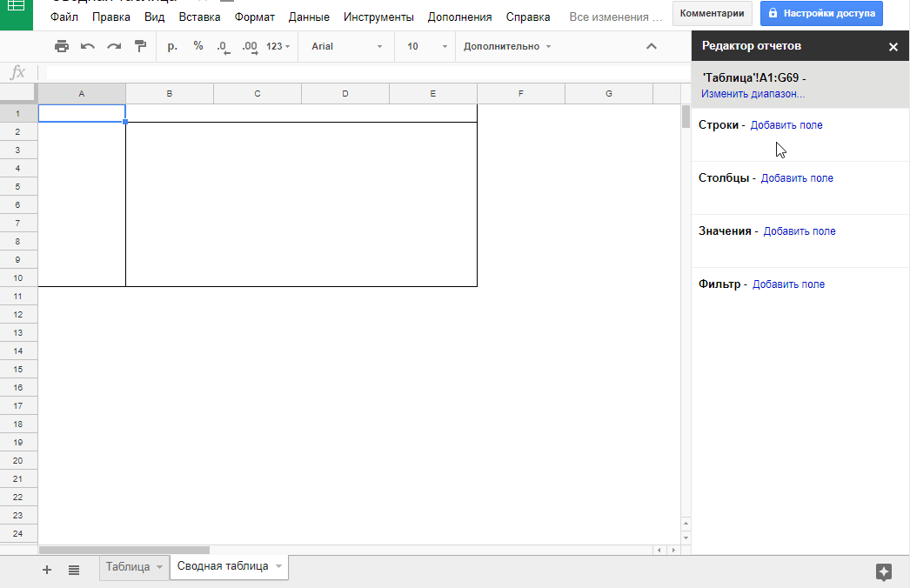Select the Paint format roller icon

pos(140,46)
